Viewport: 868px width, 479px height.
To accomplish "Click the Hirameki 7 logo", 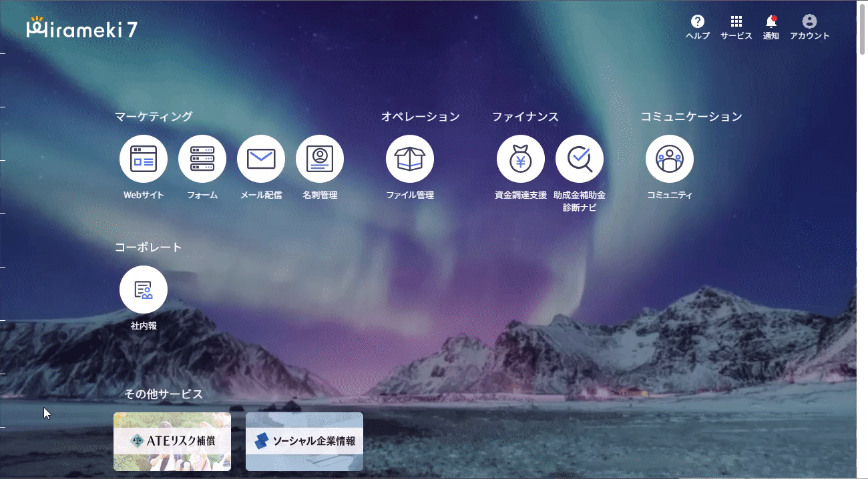I will tap(81, 29).
